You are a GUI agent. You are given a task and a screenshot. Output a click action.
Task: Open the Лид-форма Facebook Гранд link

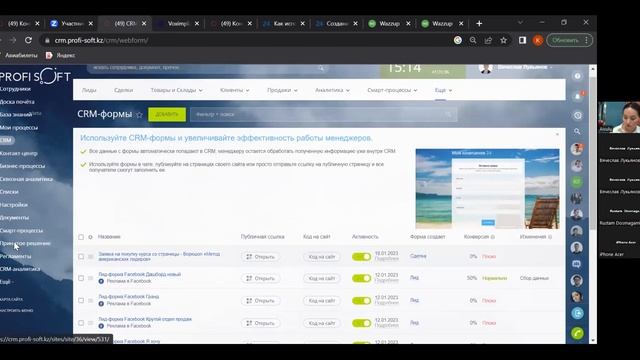pos(129,297)
